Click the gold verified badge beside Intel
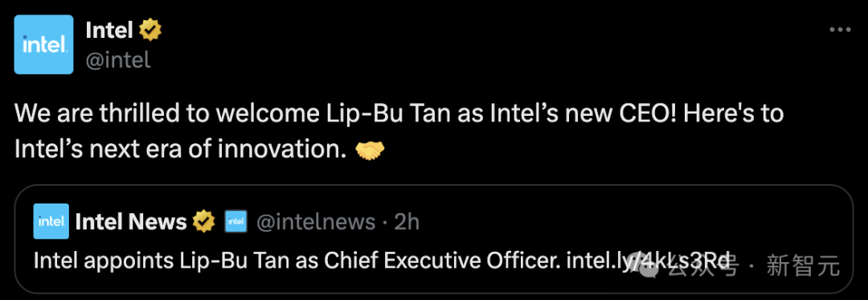 click(149, 30)
